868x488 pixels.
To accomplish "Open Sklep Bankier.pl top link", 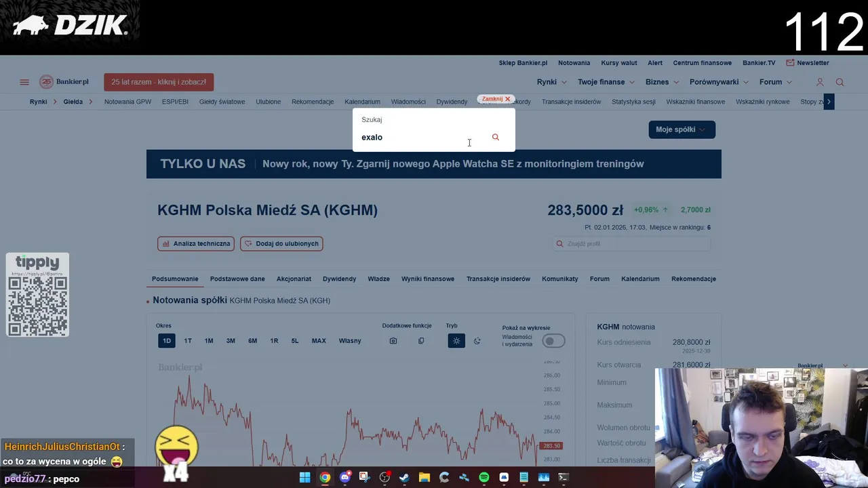I will tap(523, 63).
